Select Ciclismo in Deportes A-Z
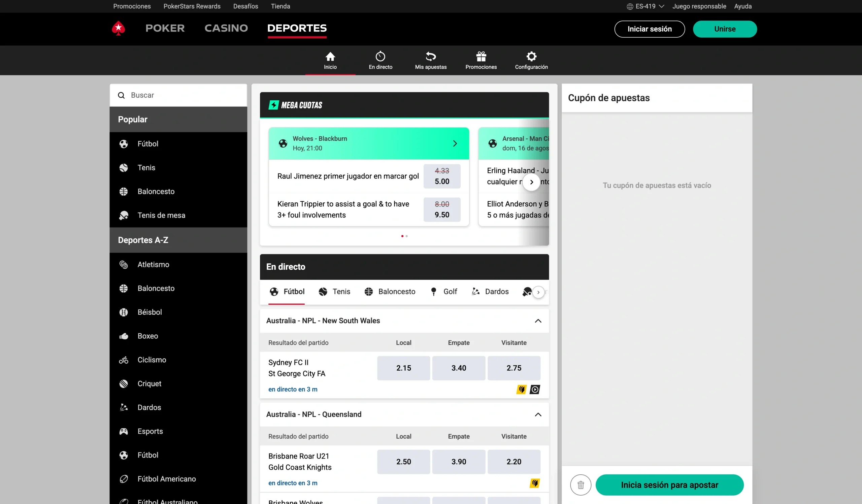The height and width of the screenshot is (504, 862). 178,360
